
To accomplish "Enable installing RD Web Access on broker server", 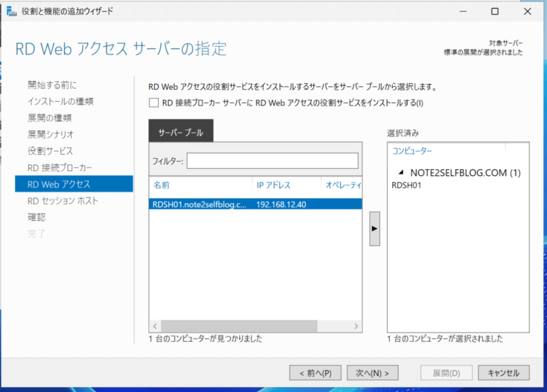I will point(154,103).
